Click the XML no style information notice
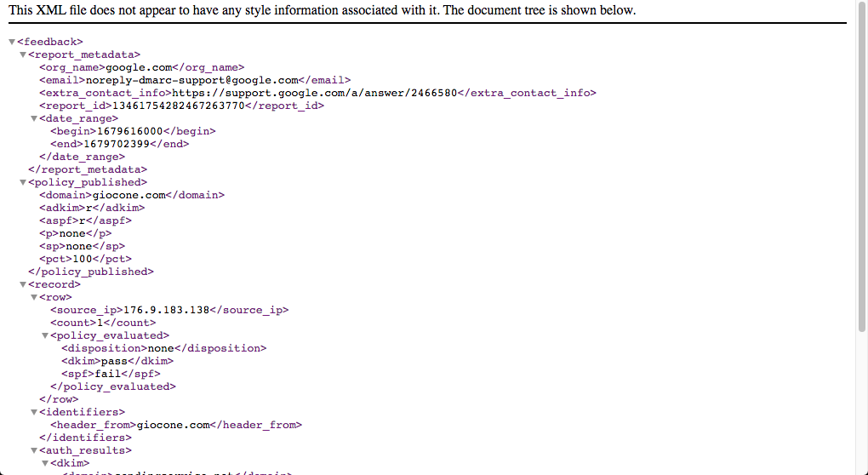Image resolution: width=868 pixels, height=475 pixels. (323, 10)
